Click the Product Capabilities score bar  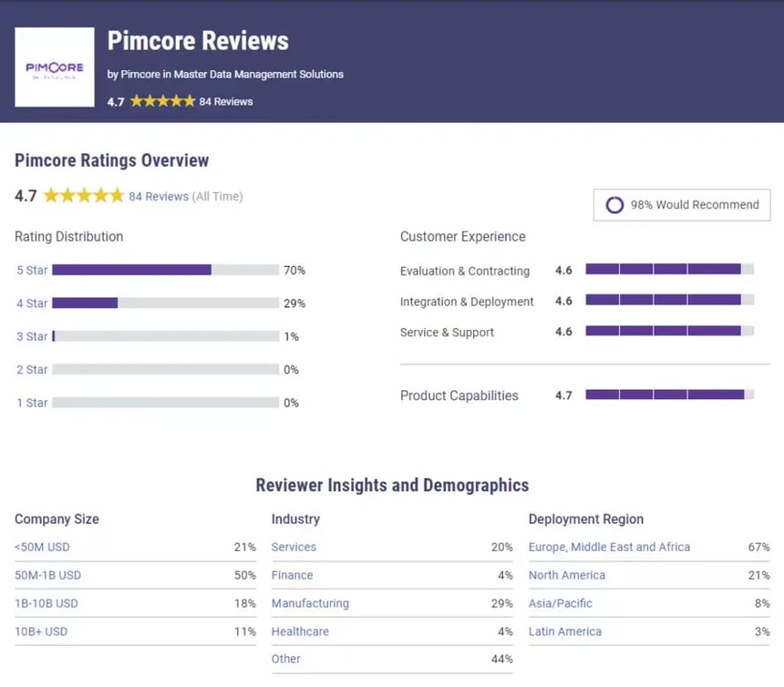coord(670,395)
